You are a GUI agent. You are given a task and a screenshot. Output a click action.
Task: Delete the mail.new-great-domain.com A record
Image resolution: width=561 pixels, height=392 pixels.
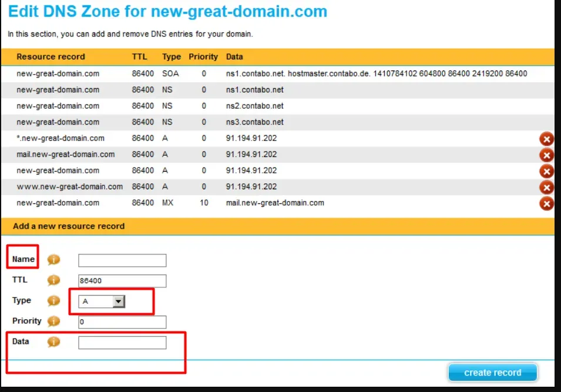(x=546, y=155)
